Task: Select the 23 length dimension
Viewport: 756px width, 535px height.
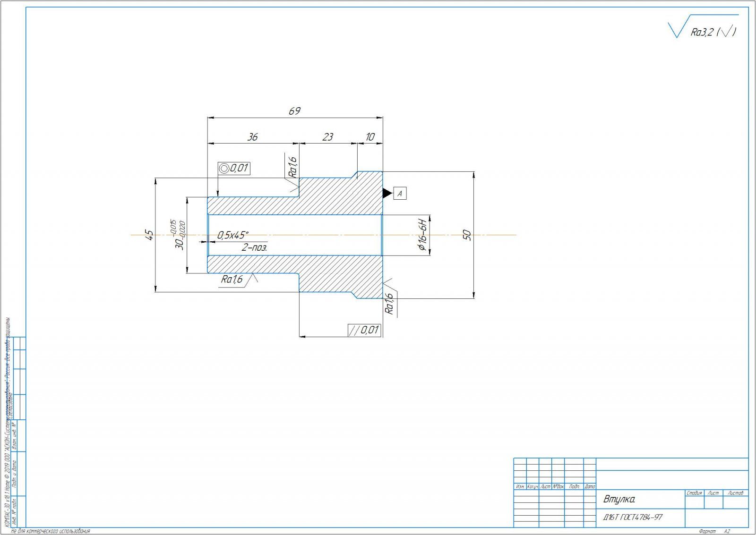Action: tap(327, 137)
